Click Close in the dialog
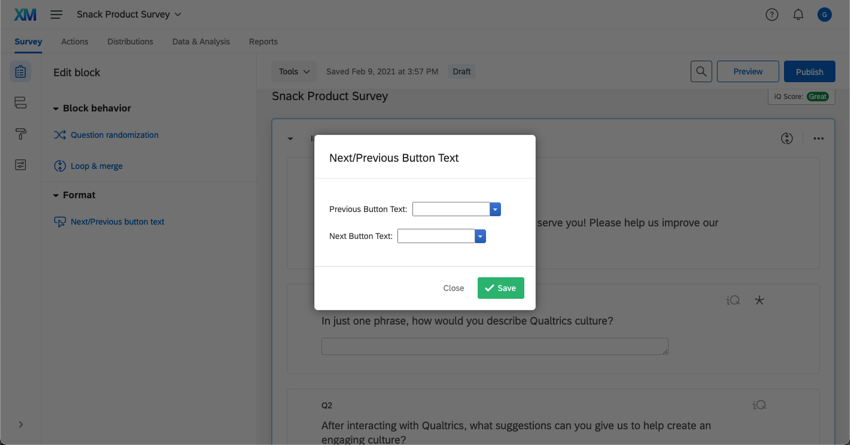Screen dimensions: 850x445 pos(453,288)
